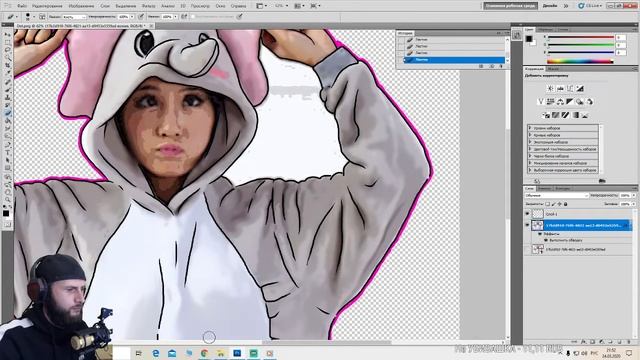Click the Levels adjustment icon
Image resolution: width=640 pixels, height=360 pixels.
(560, 88)
